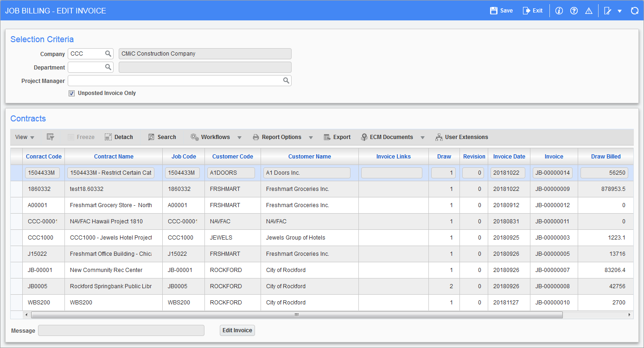Screen dimensions: 644x348
Task: Sort by Draw Billed column header
Action: pyautogui.click(x=606, y=157)
